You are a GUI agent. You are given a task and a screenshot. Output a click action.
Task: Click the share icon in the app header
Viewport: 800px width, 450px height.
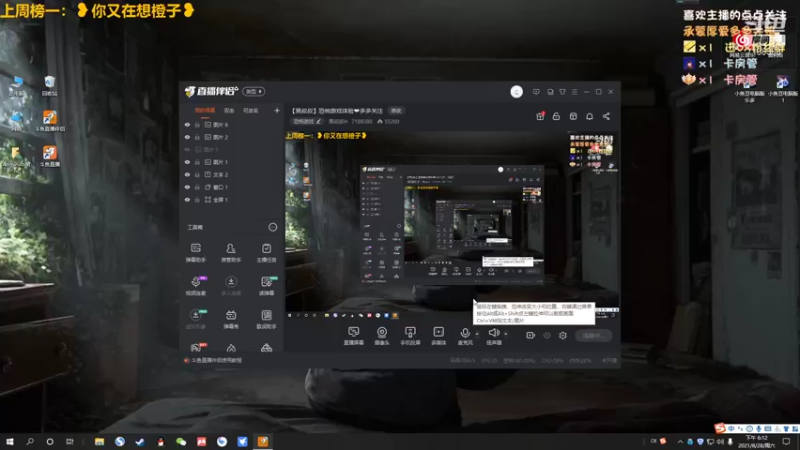pyautogui.click(x=606, y=116)
